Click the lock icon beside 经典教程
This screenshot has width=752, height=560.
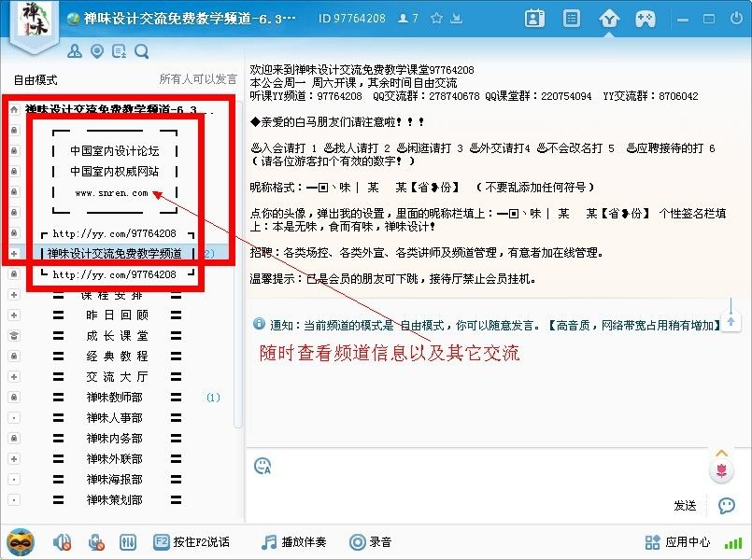tap(14, 356)
